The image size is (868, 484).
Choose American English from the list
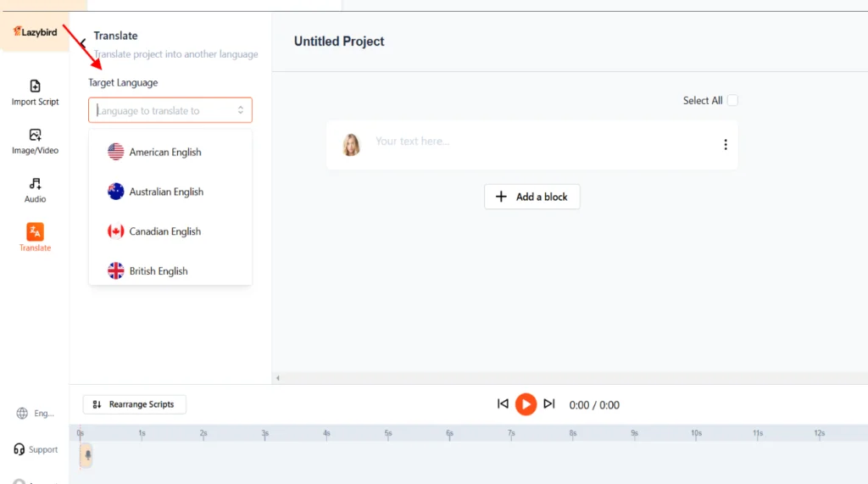pos(165,153)
